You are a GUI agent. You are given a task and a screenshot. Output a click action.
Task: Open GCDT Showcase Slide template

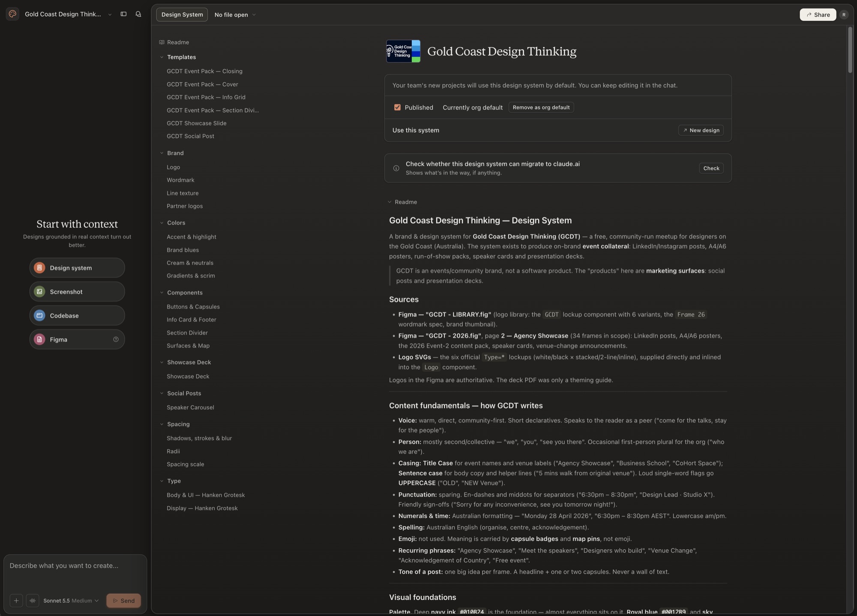[197, 123]
